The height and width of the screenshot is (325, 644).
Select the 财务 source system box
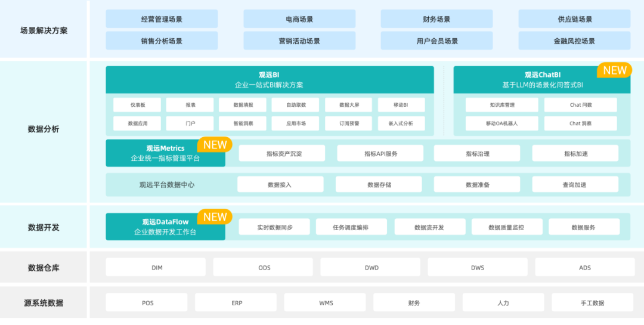[x=414, y=302]
